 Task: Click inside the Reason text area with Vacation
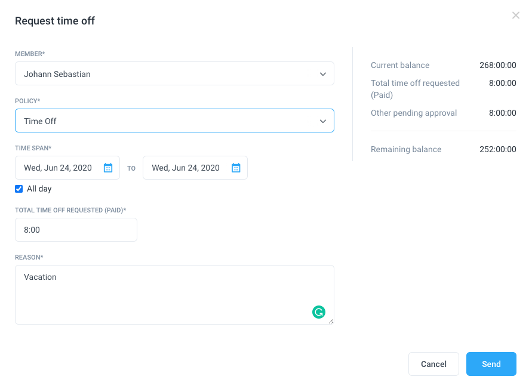[174, 295]
